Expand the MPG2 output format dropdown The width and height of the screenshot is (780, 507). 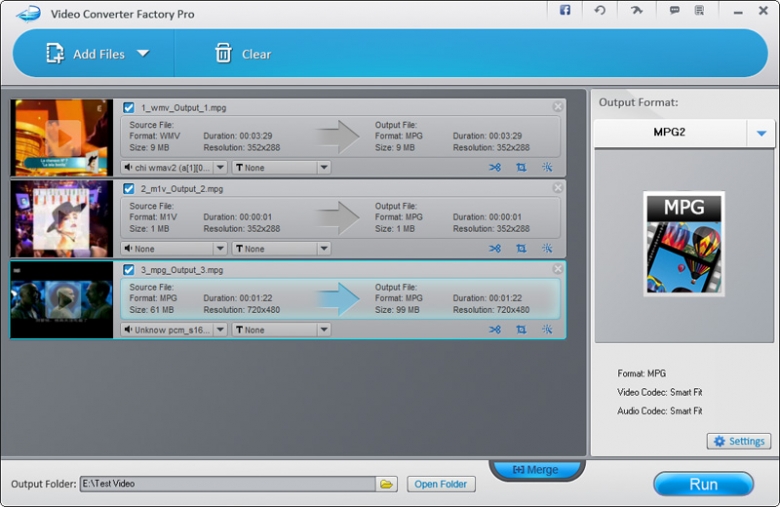[x=761, y=133]
